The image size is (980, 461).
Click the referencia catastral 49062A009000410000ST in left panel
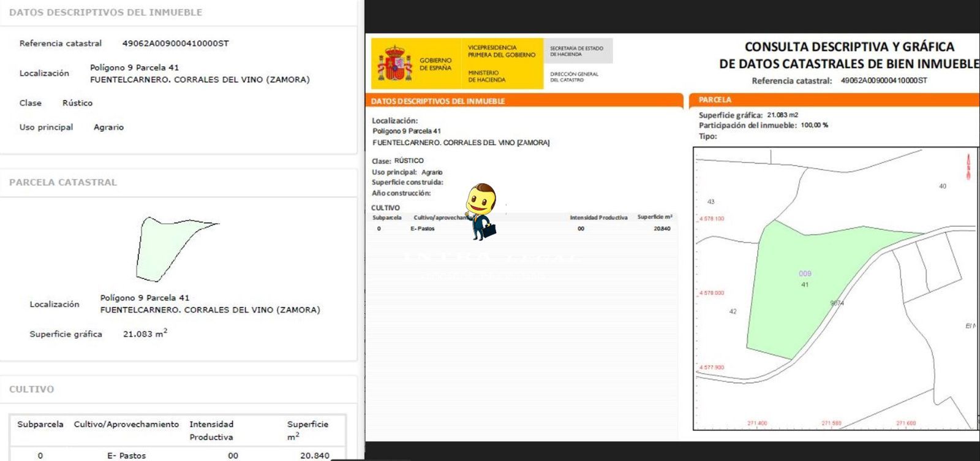coord(175,44)
